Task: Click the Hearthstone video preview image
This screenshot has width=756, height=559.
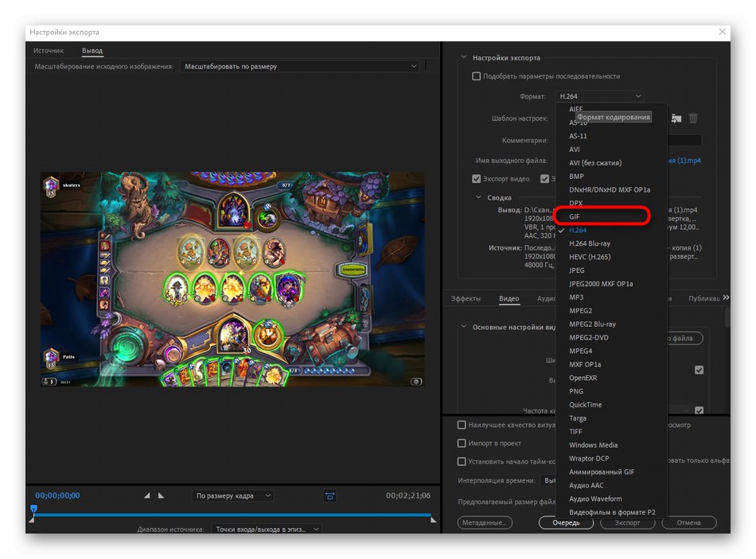Action: pyautogui.click(x=232, y=280)
